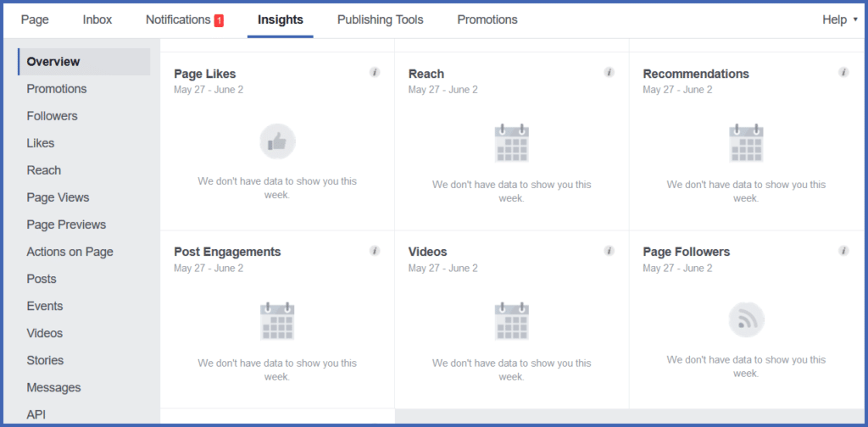Image resolution: width=868 pixels, height=427 pixels.
Task: Click the info icon on Reach card
Action: click(x=609, y=73)
